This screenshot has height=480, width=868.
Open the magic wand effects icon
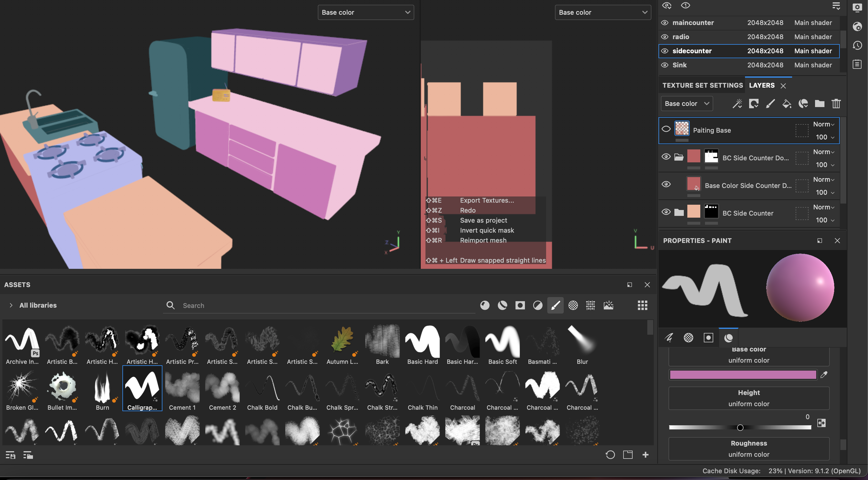[x=737, y=104]
